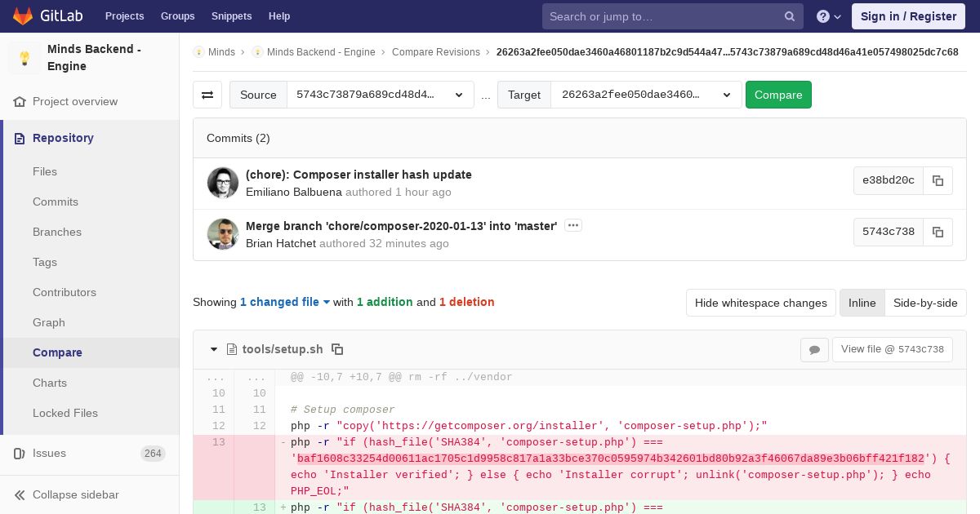Expand merge commit description ellipsis
980x514 pixels.
click(x=572, y=225)
